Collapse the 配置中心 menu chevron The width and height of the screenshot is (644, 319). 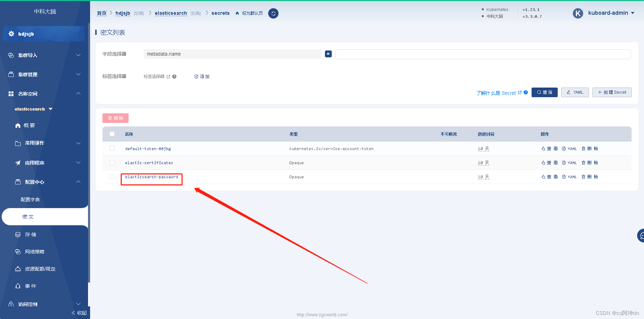coord(78,182)
